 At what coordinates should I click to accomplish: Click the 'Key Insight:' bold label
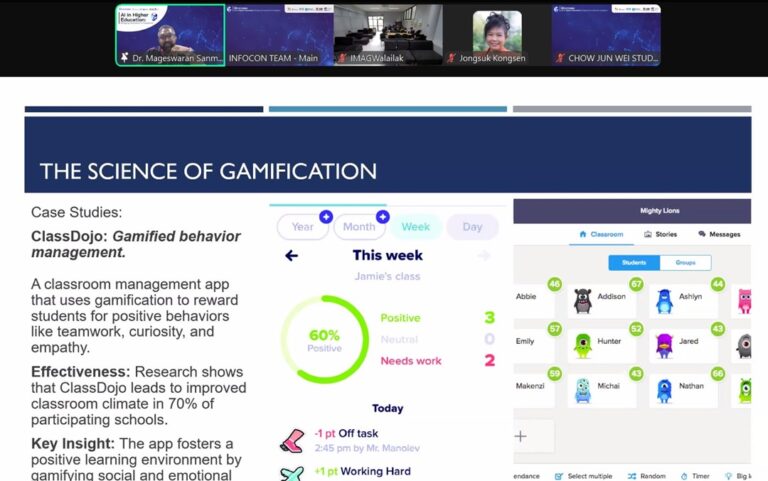(x=73, y=443)
